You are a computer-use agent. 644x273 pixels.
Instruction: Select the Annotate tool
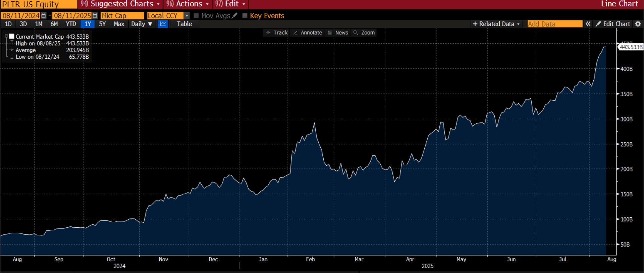(308, 33)
